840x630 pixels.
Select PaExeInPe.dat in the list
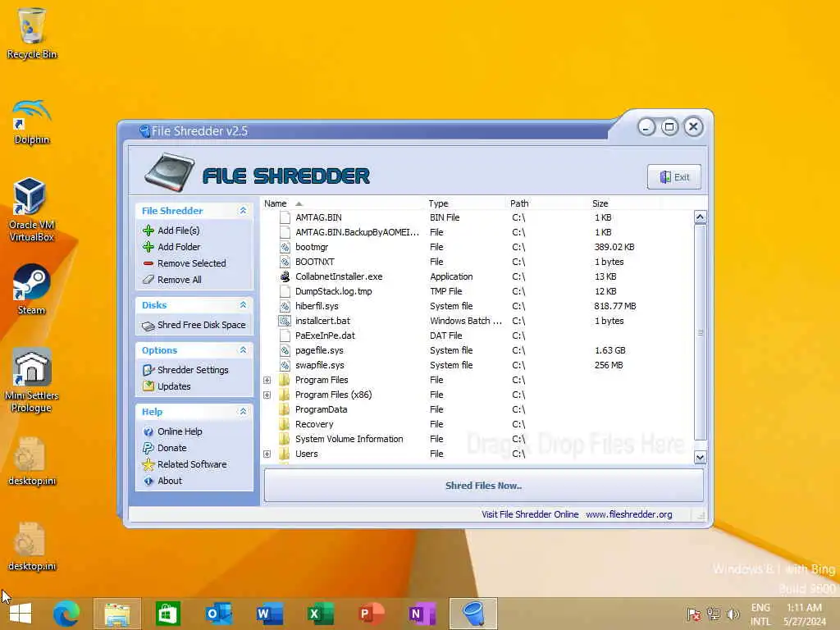477,336
